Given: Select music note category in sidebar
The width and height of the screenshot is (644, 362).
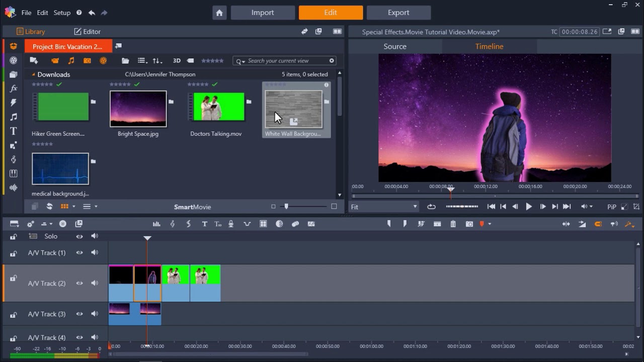Looking at the screenshot, I should pyautogui.click(x=14, y=117).
